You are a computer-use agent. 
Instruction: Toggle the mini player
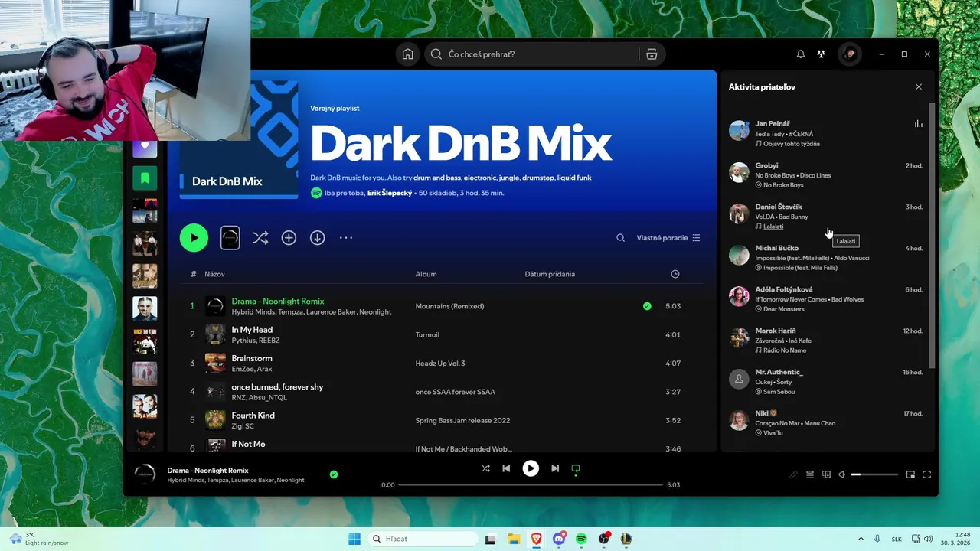click(910, 474)
